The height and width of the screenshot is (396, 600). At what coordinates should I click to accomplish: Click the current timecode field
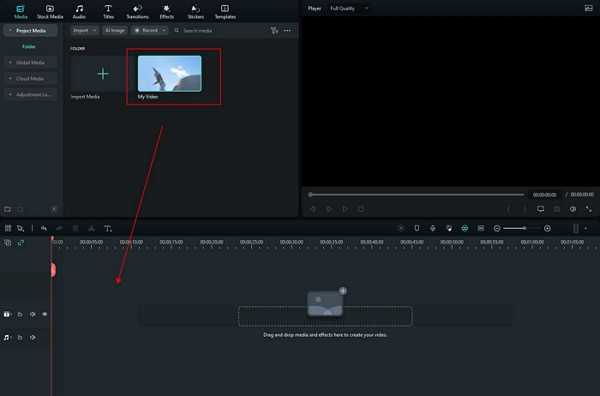[545, 195]
